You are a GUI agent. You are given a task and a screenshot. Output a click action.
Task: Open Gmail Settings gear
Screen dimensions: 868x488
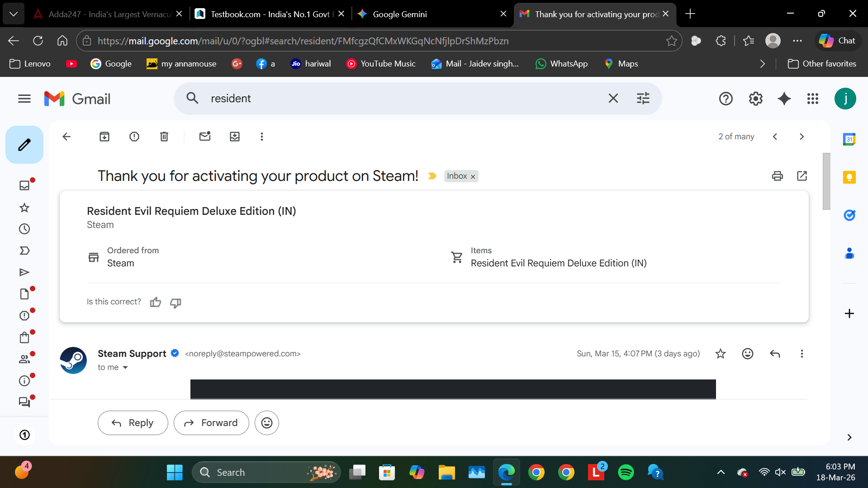756,99
